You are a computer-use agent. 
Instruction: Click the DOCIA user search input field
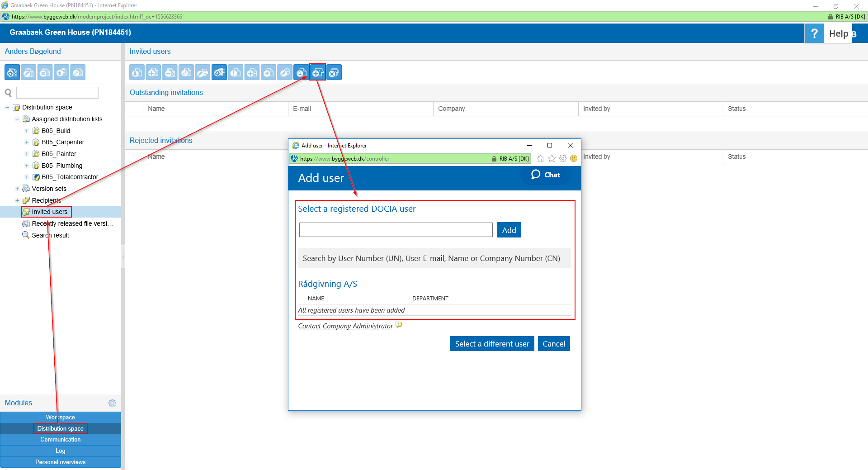coord(396,230)
